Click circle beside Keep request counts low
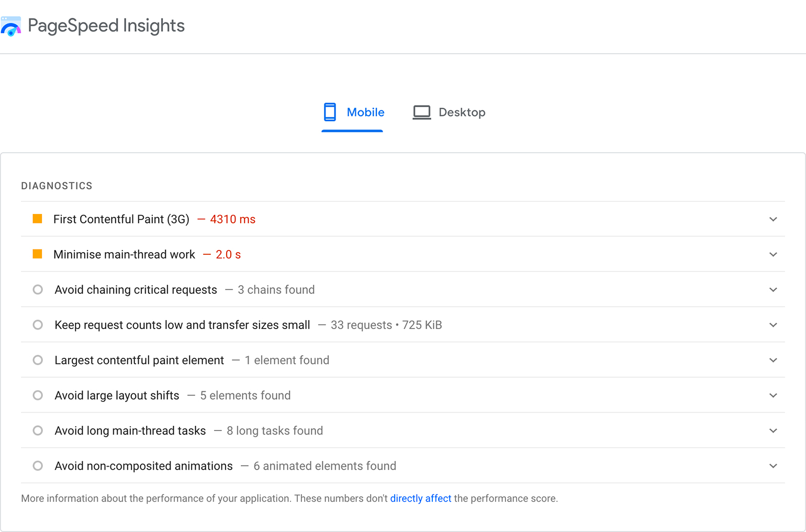 [38, 325]
